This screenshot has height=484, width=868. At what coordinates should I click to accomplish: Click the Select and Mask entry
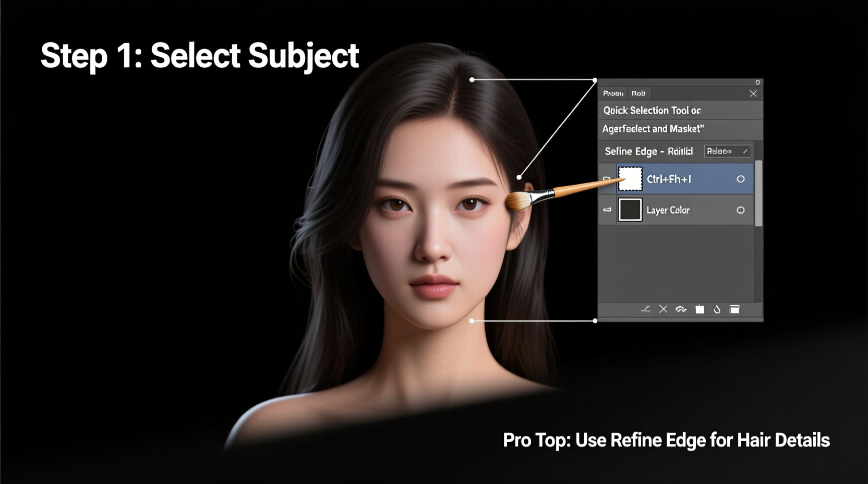(652, 128)
